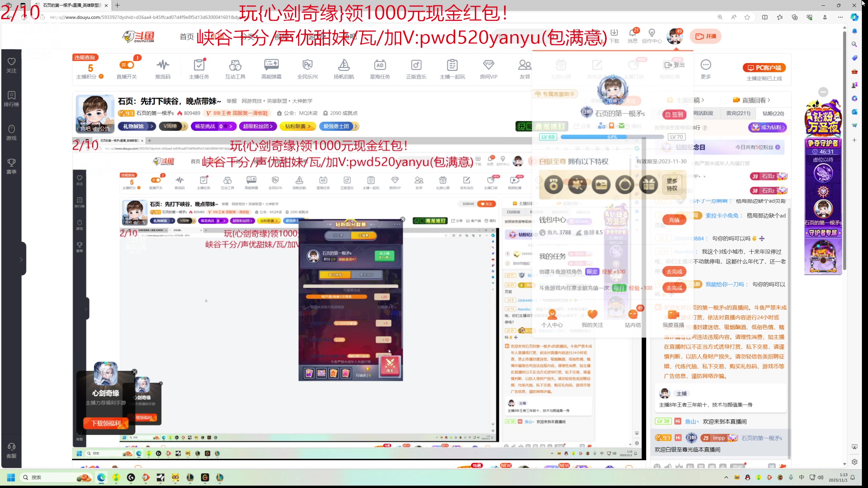868x488 pixels.
Task: Open Windows Start menu
Action: pyautogui.click(x=11, y=477)
